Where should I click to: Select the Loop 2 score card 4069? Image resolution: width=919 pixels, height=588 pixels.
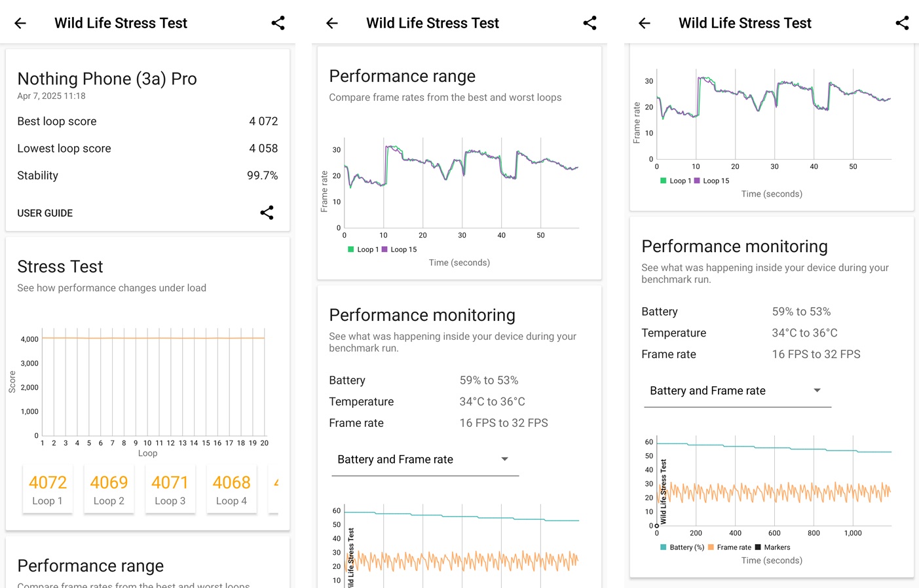109,490
